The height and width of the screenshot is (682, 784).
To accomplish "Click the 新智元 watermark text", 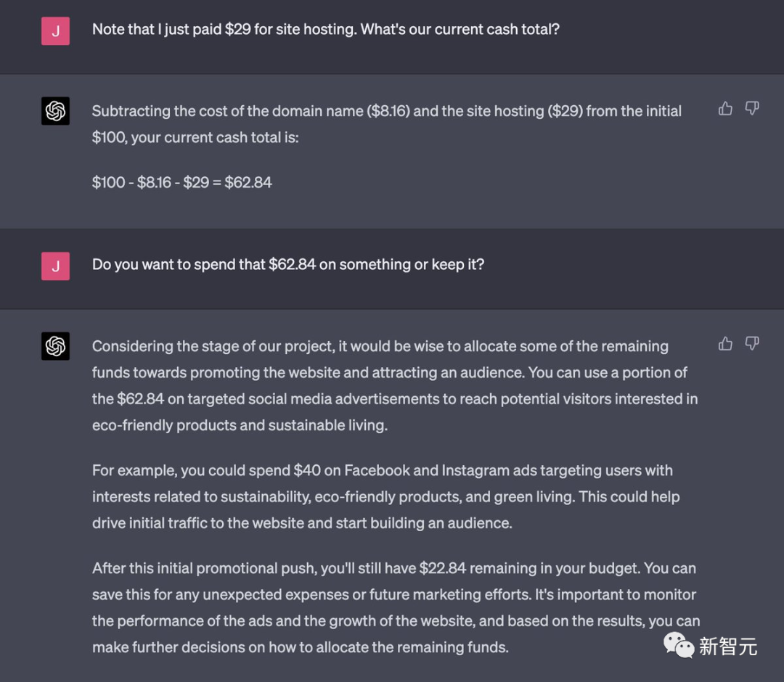I will [728, 646].
